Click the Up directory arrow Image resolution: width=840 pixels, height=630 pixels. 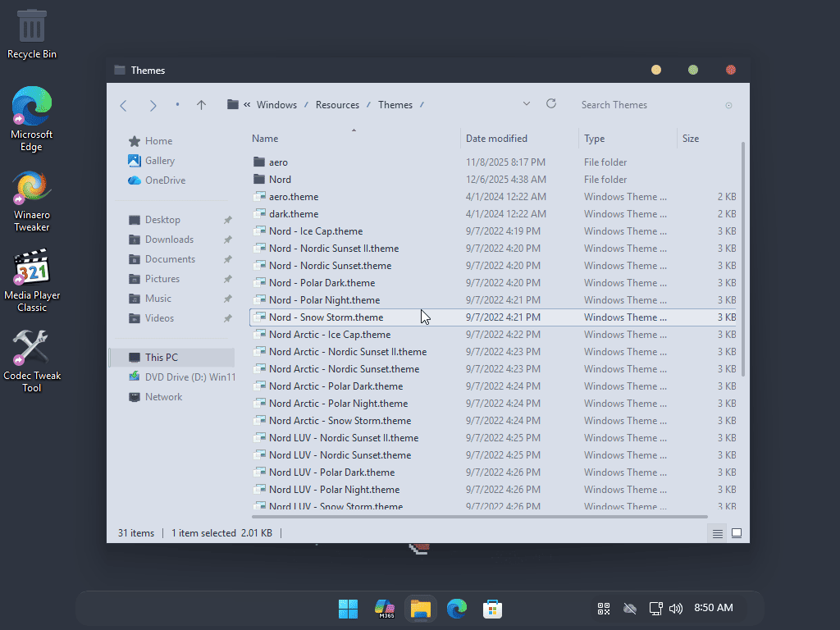201,105
